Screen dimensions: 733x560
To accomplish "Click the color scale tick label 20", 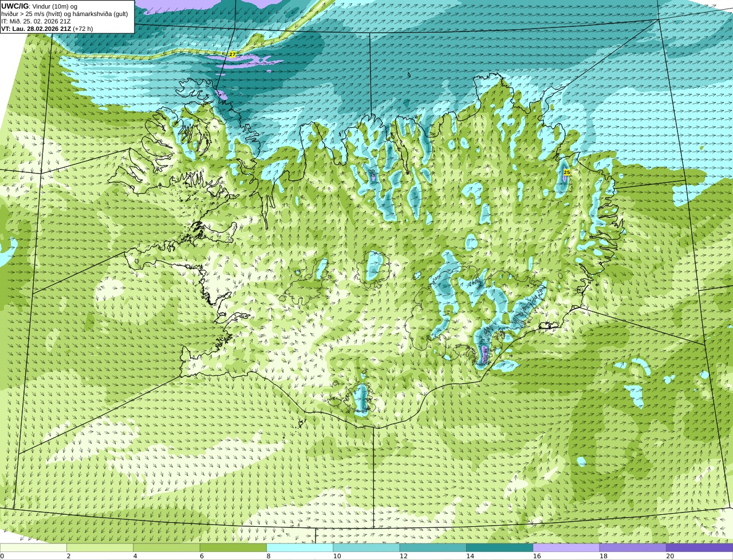I will 670,556.
